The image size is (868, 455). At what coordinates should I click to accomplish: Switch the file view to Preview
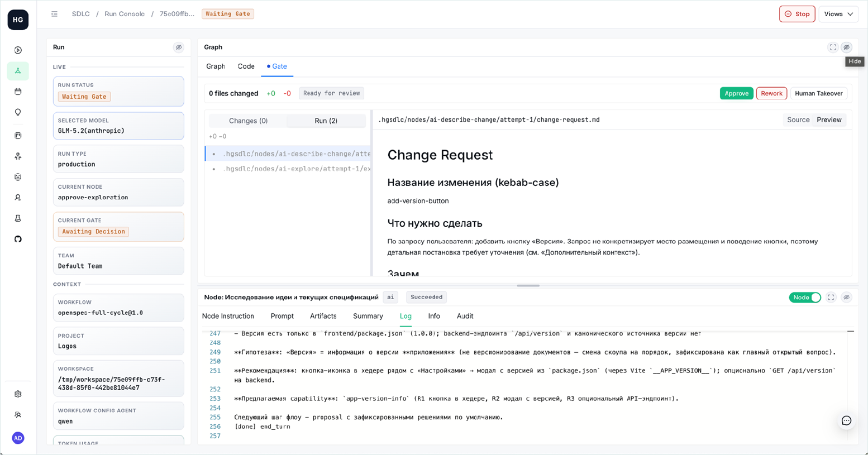point(829,120)
